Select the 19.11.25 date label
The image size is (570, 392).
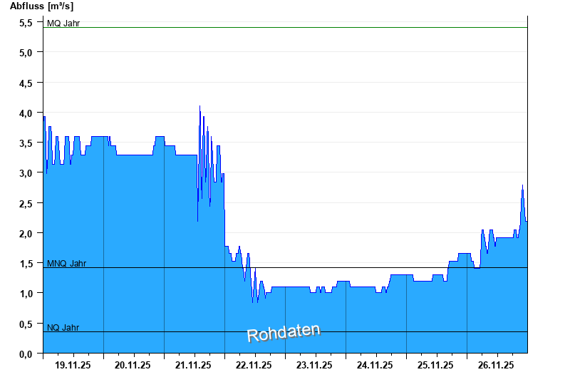point(73,365)
